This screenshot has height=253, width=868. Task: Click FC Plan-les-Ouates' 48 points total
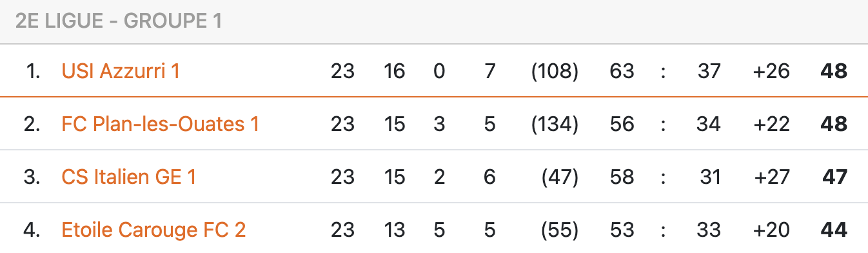point(833,123)
